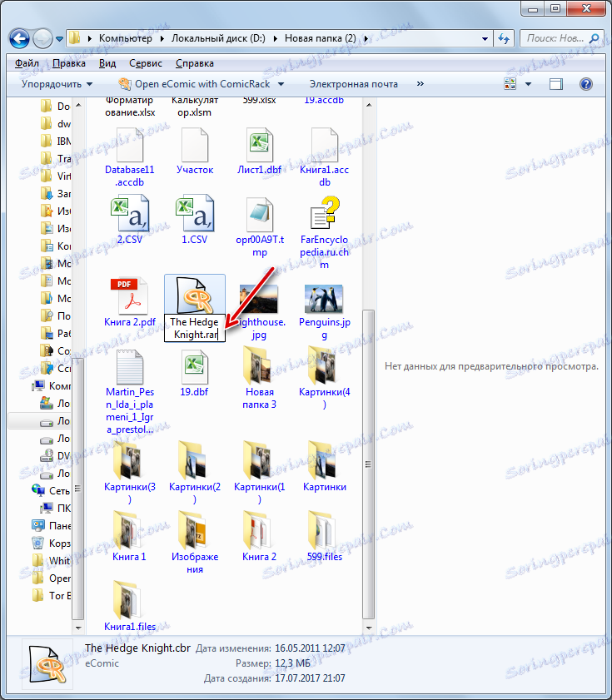Select Книга1.files folder

coord(130,606)
